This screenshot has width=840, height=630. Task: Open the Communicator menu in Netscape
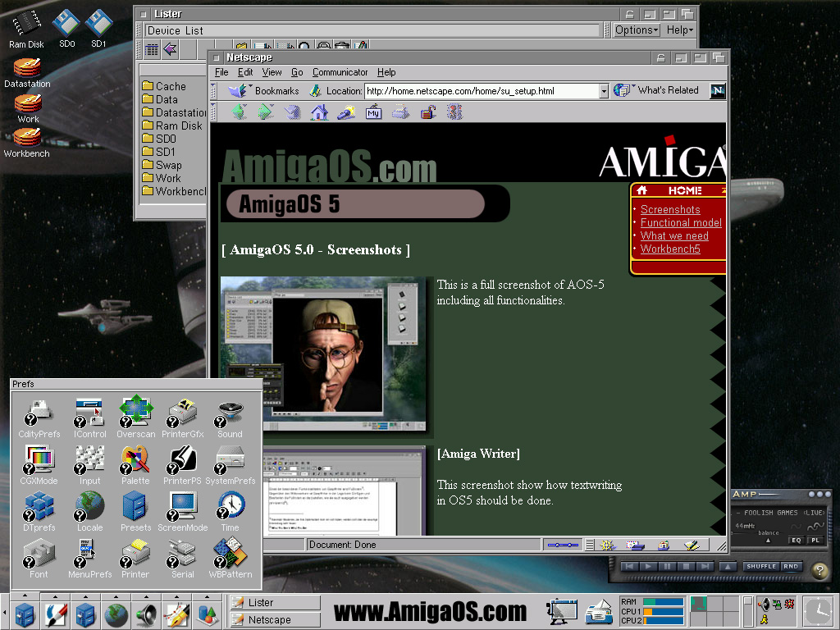point(340,72)
